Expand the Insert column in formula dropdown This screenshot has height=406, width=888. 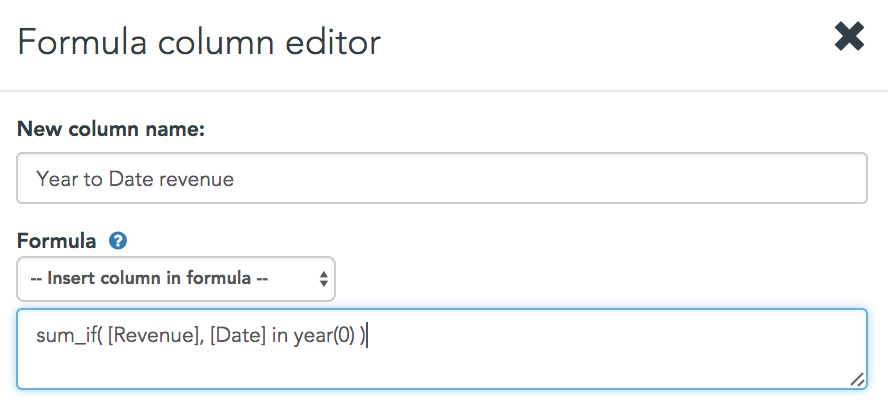pos(176,279)
